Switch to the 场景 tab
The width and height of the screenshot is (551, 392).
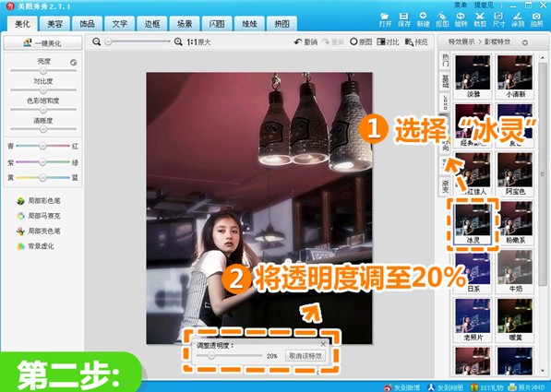(x=185, y=24)
